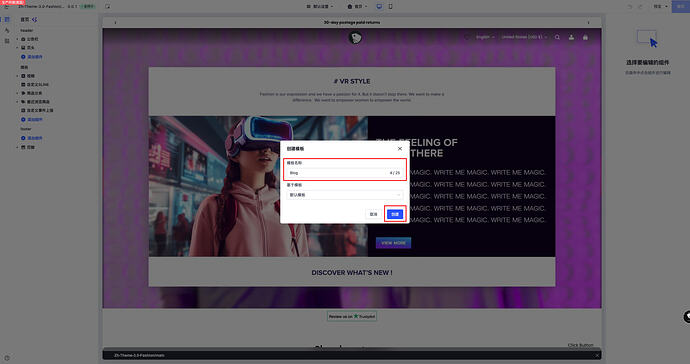Screen dimensions: 690x364
Task: Click the account user icon in preview header
Action: coord(571,37)
